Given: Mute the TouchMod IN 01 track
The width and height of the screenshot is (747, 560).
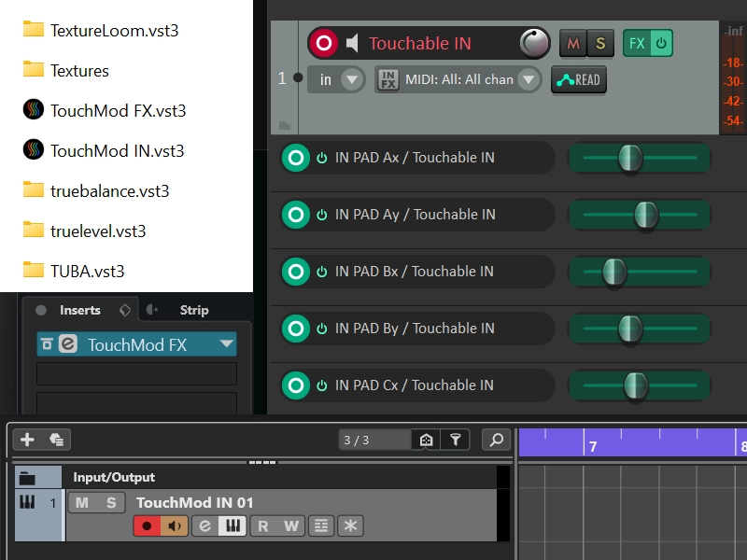Looking at the screenshot, I should 82,503.
